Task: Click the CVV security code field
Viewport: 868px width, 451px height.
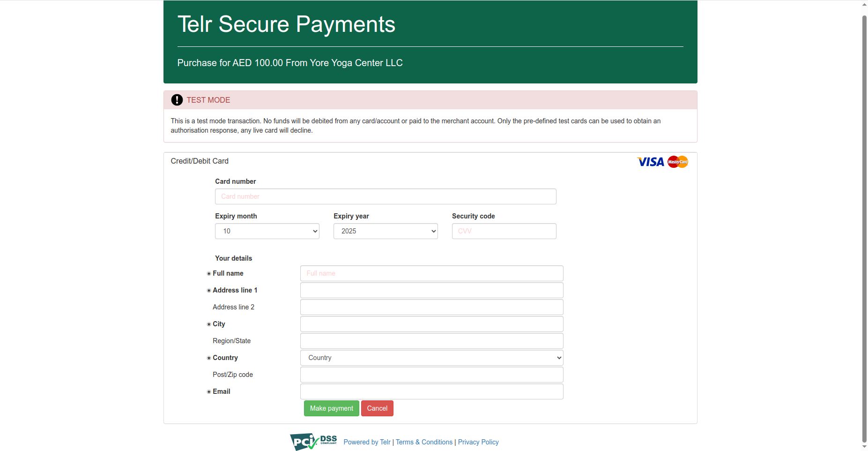Action: (x=504, y=231)
